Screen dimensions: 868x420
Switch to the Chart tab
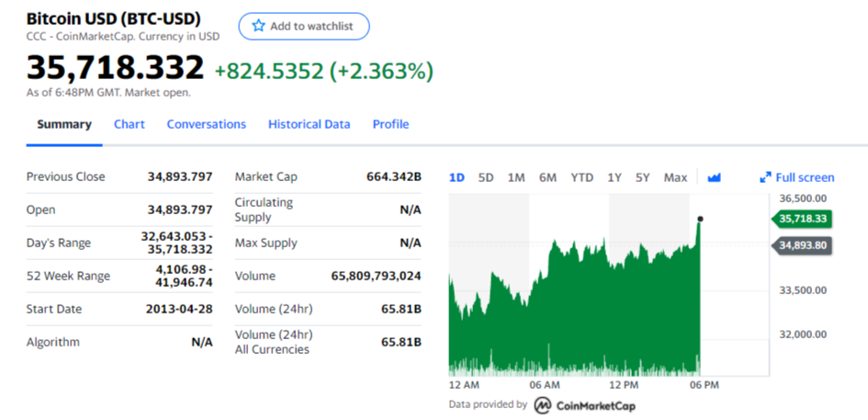(x=129, y=124)
